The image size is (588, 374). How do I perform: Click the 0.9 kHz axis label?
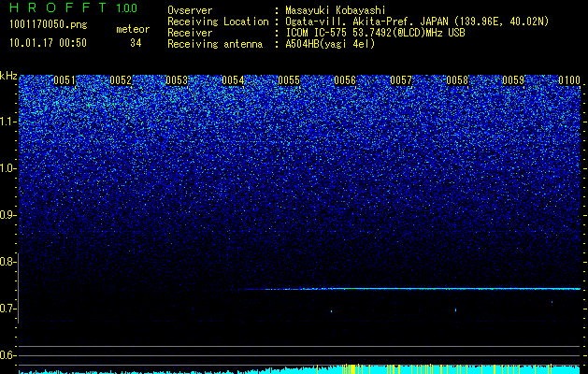click(x=8, y=215)
